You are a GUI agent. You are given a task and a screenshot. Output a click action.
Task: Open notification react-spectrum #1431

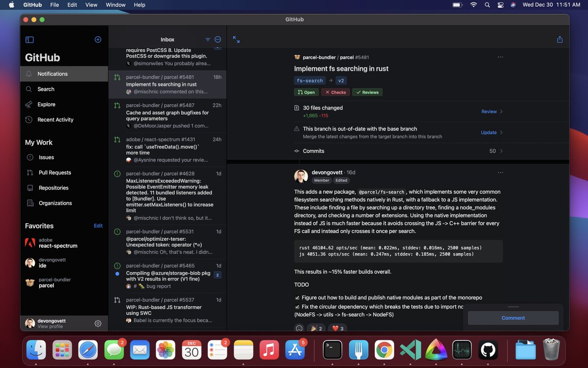[167, 150]
